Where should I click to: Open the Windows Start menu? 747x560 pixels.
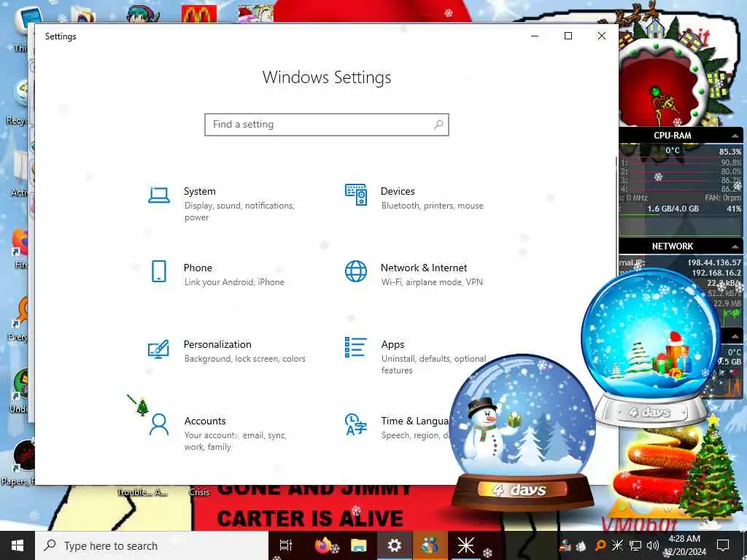coord(18,545)
